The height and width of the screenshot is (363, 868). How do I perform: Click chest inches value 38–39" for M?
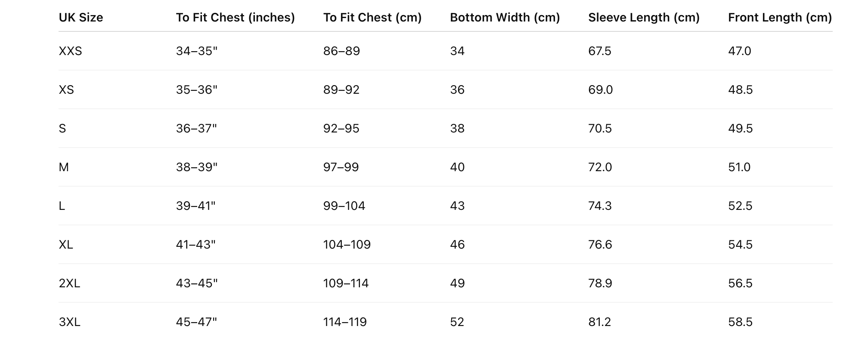pyautogui.click(x=197, y=167)
